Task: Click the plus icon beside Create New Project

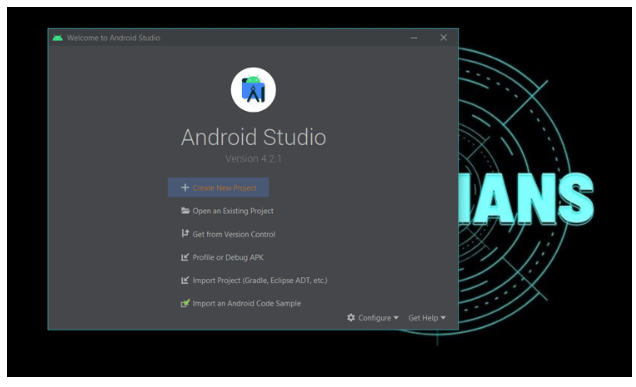Action: pos(185,187)
